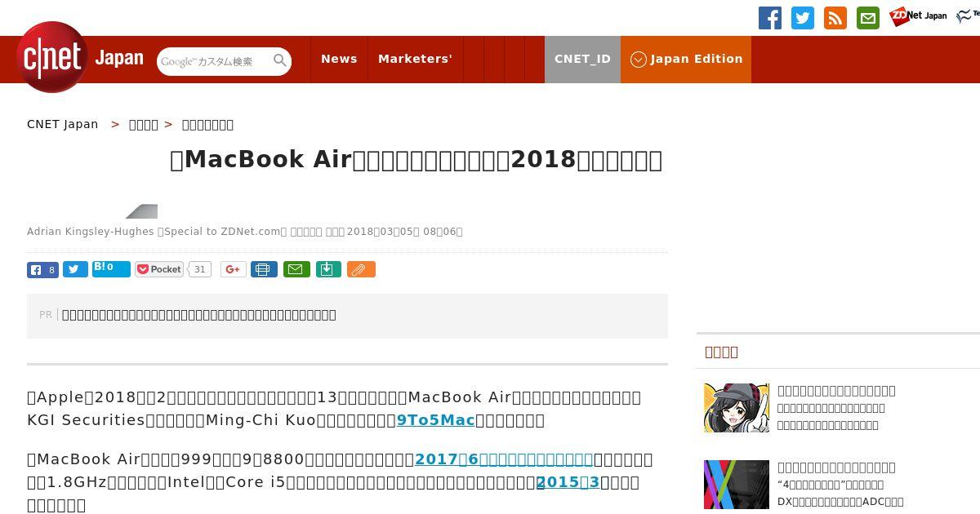Open the CNET_ID tab
This screenshot has height=514, width=980.
tap(582, 60)
